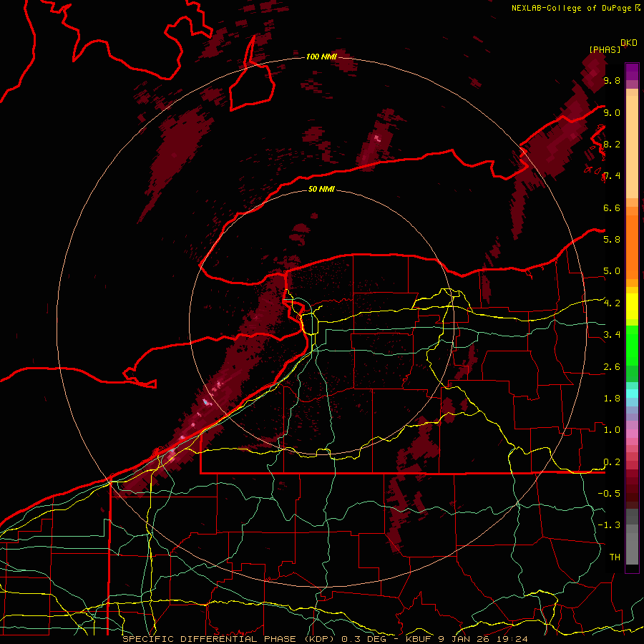
Task: Pick the cyan segment of the color bar
Action: click(x=632, y=393)
